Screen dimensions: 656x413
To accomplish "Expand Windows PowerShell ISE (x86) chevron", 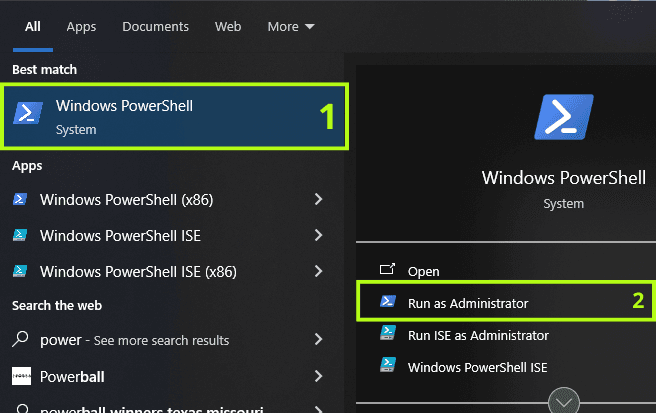I will [318, 271].
